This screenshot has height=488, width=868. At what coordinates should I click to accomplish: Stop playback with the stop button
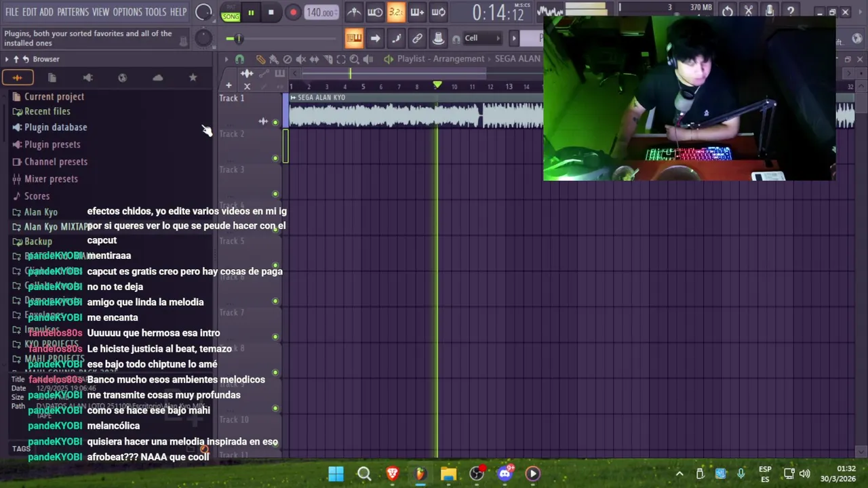click(x=271, y=12)
